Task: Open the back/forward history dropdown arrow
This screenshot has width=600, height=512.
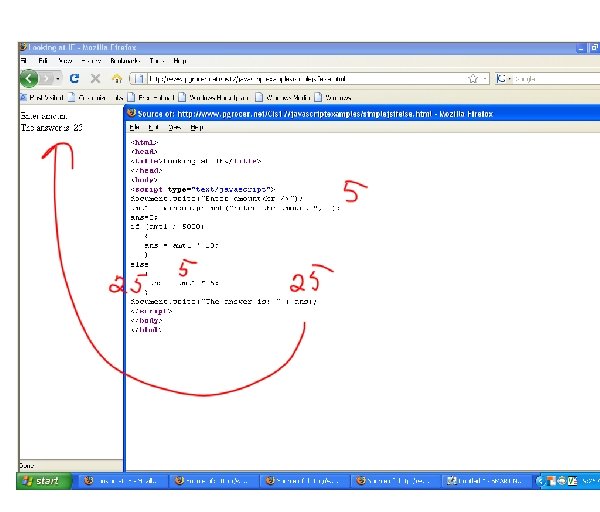Action: point(58,79)
